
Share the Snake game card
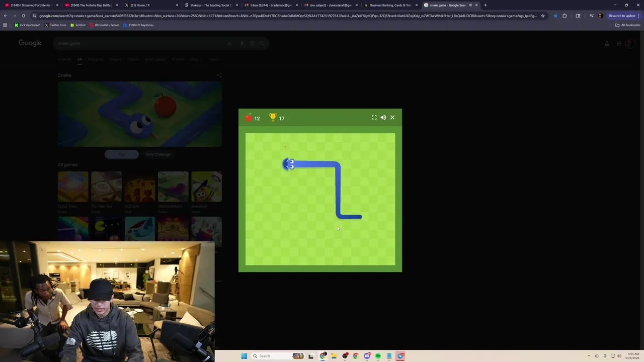click(x=219, y=75)
